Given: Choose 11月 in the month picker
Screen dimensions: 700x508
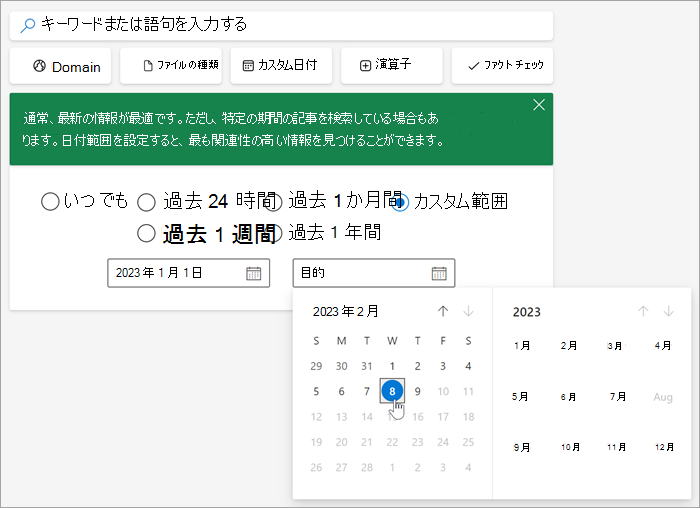Looking at the screenshot, I should point(617,447).
